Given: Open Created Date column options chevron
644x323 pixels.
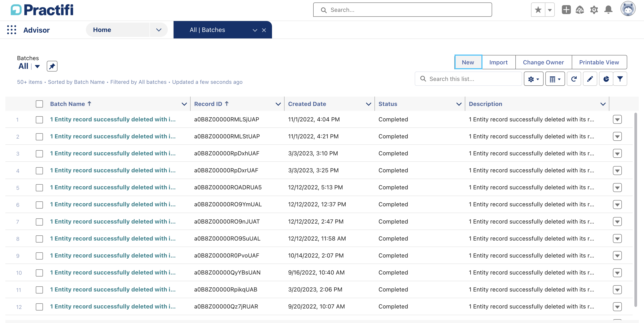Looking at the screenshot, I should (368, 104).
